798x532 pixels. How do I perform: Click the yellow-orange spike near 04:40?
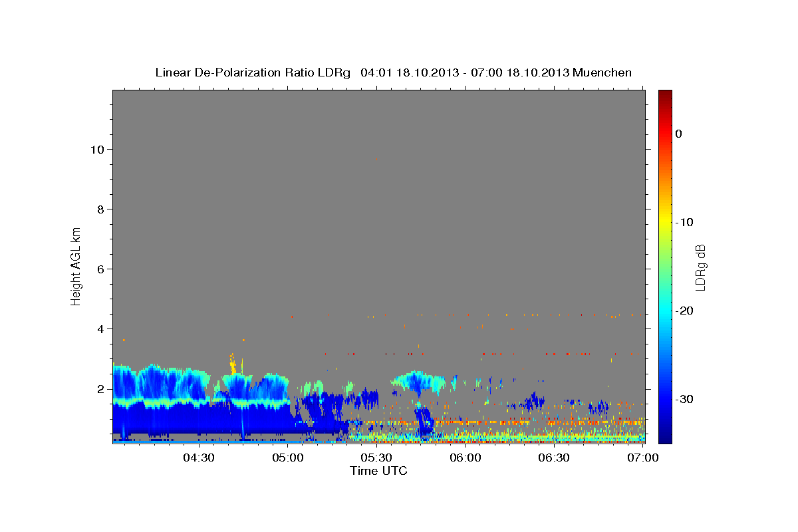click(233, 364)
